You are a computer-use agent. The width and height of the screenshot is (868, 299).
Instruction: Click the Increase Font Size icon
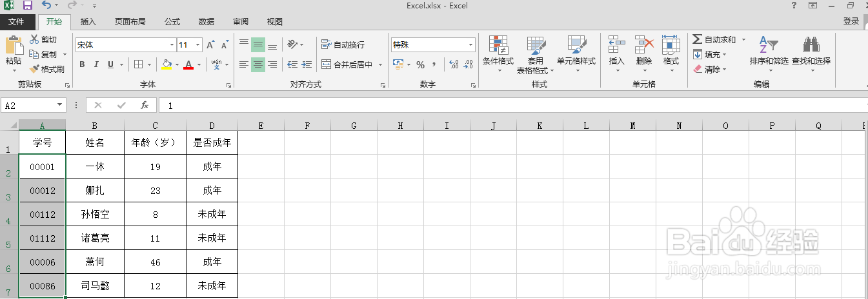[x=210, y=45]
